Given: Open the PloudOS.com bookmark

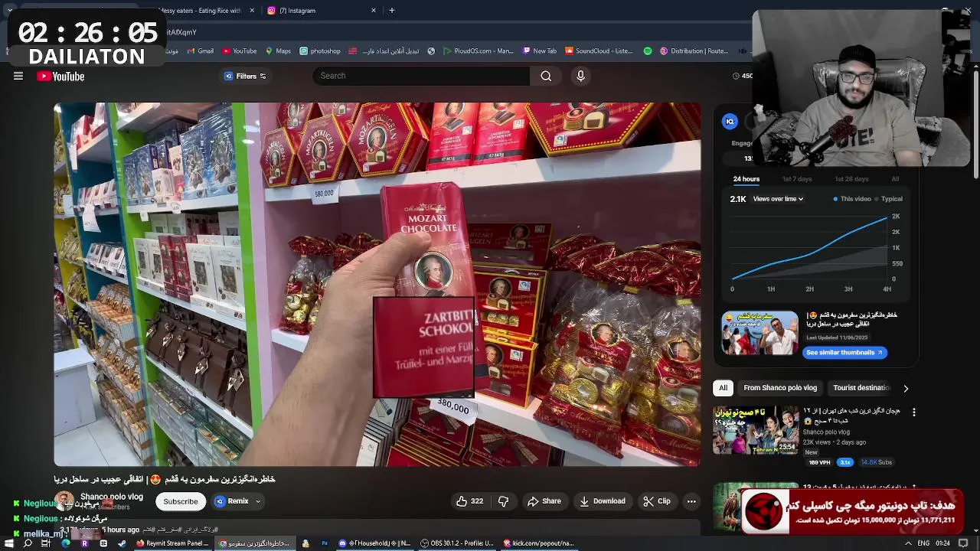Looking at the screenshot, I should click(477, 51).
